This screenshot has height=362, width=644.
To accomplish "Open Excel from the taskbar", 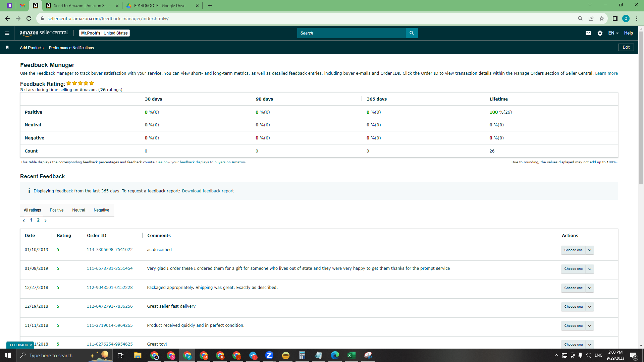I will tap(352, 355).
